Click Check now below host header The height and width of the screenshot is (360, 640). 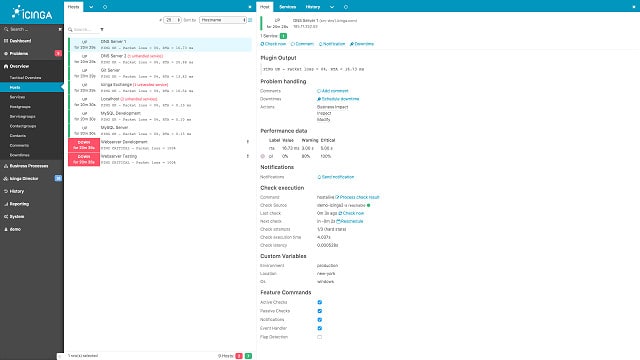coord(273,44)
